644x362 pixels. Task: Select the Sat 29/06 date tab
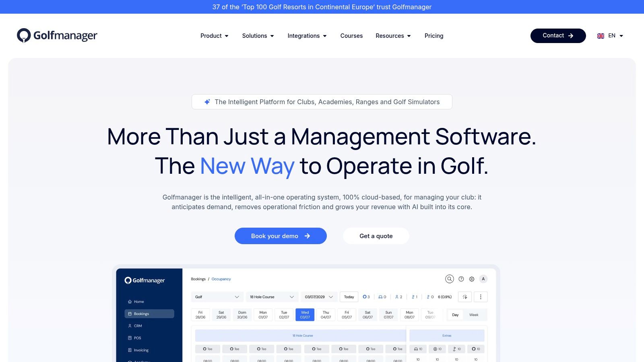point(221,315)
